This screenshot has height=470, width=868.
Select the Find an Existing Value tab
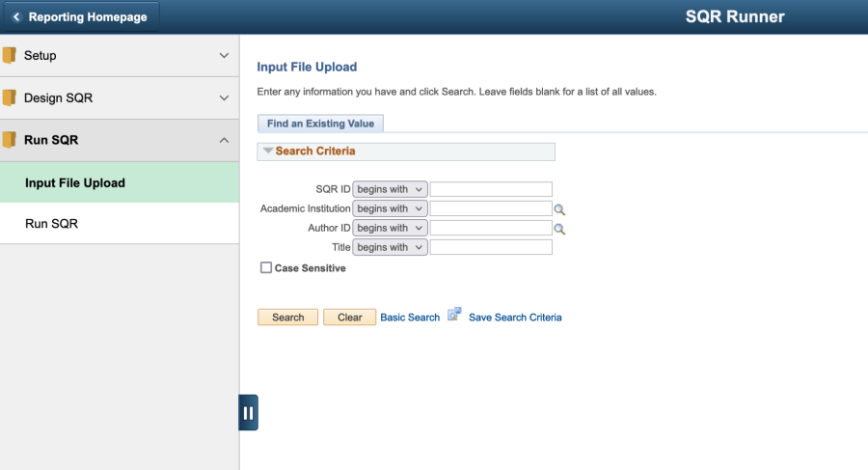[x=320, y=124]
